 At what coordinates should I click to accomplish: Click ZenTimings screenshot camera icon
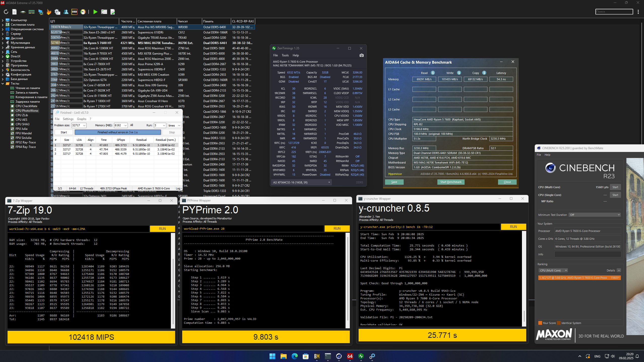click(x=362, y=55)
